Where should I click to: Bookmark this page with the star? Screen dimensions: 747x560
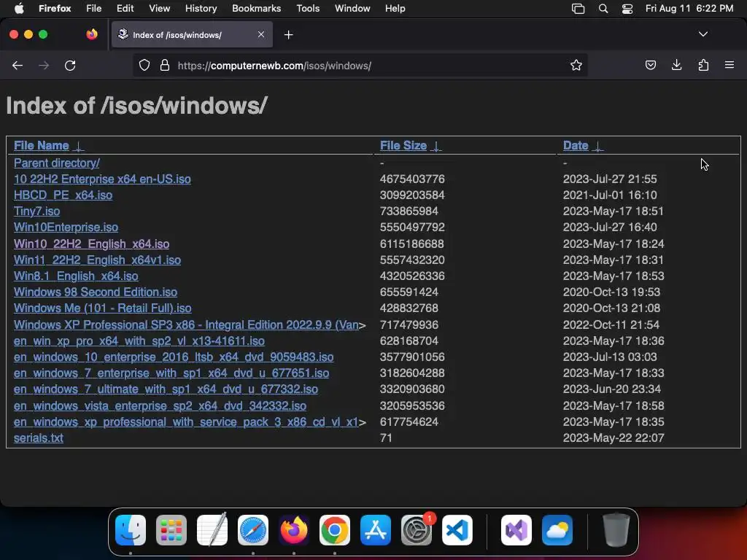(576, 65)
